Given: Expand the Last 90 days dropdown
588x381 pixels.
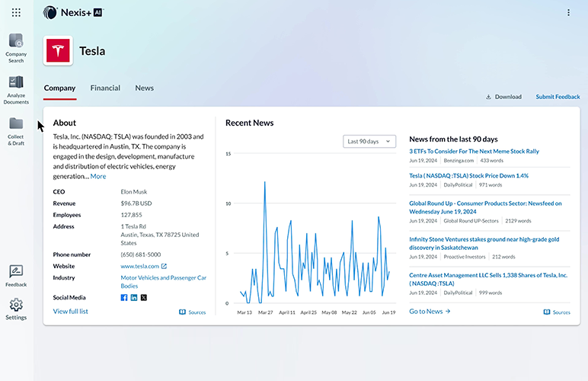Looking at the screenshot, I should coord(369,141).
